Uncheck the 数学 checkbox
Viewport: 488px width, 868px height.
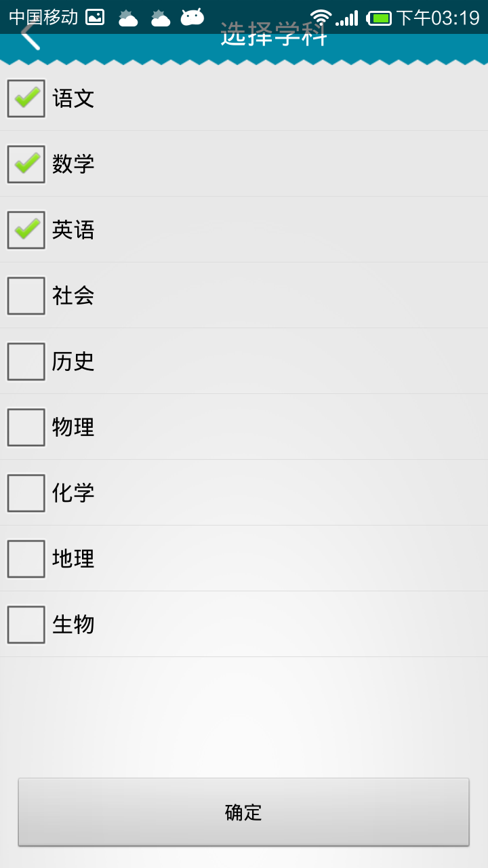coord(26,164)
